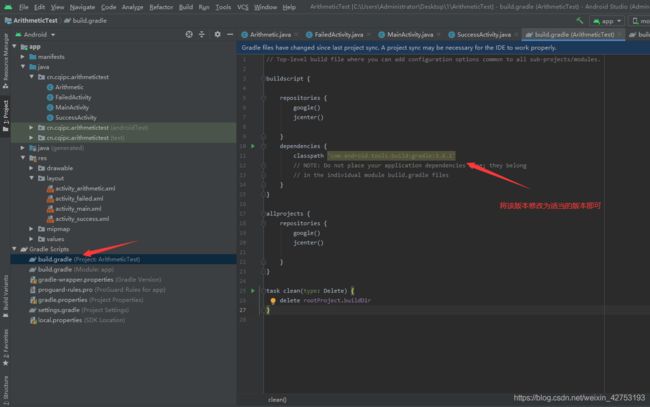This screenshot has width=650, height=407.
Task: Switch to the FailedActivity.java tab
Action: [338, 35]
